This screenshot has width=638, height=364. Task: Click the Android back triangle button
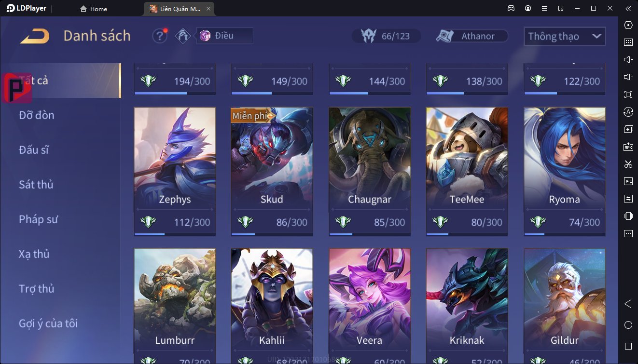point(628,304)
